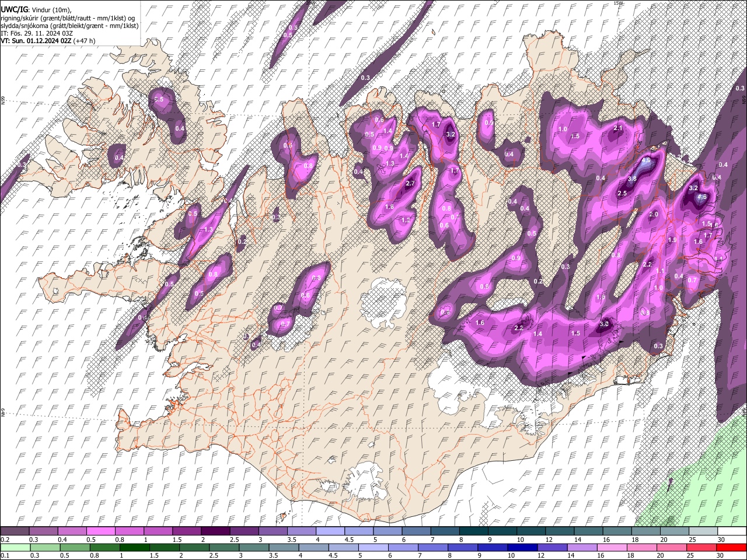Select the white swatch after 30 in snow scale

coord(732,531)
